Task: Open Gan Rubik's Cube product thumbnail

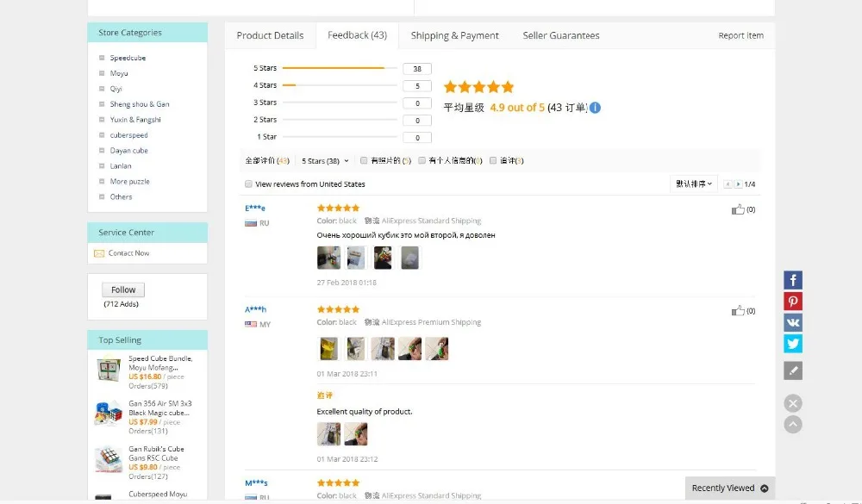Action: [109, 459]
